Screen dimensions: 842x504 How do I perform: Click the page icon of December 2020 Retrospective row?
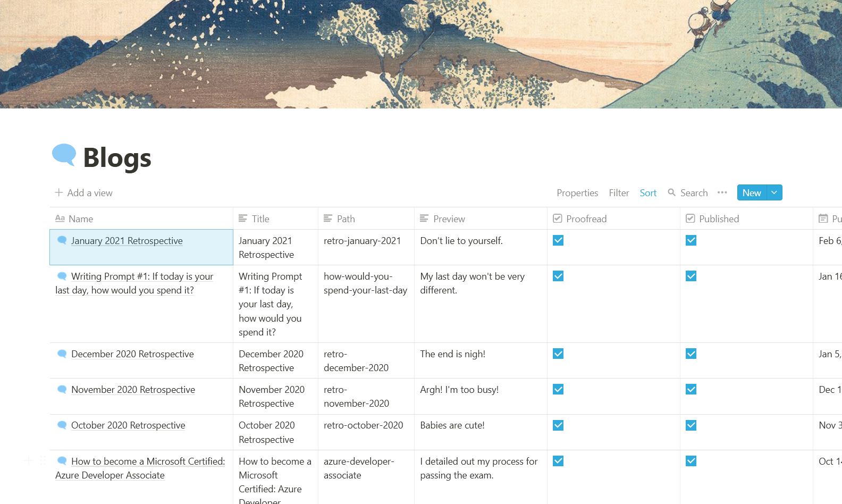tap(62, 354)
